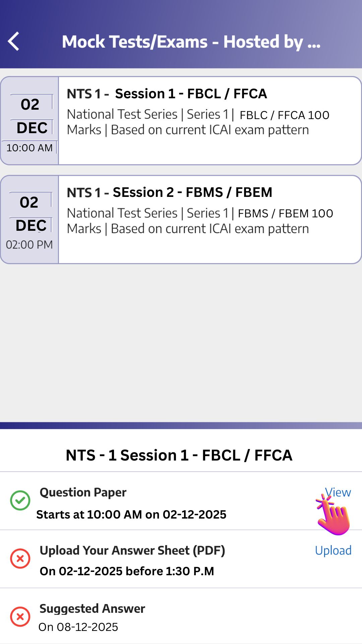362x644 pixels.
Task: Tap the back arrow in header
Action: (14, 42)
